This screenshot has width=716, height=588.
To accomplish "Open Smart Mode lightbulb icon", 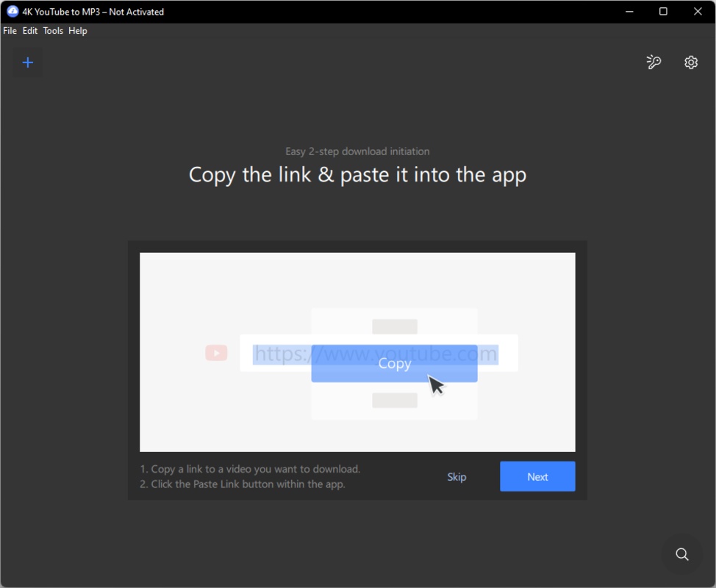I will tap(654, 62).
